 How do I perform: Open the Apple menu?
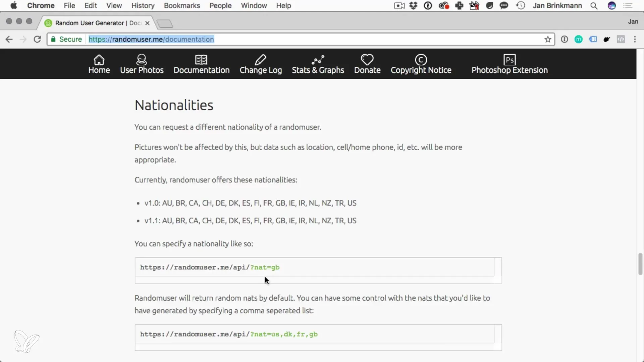14,5
